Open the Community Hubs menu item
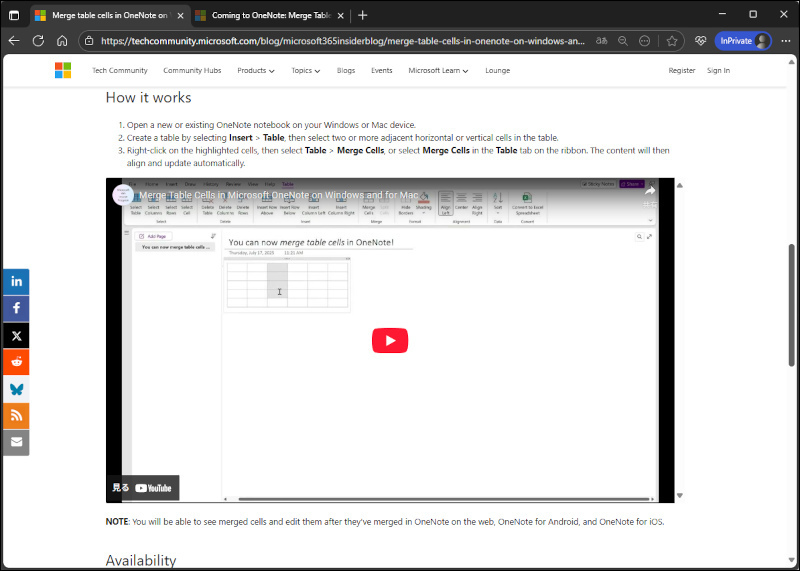Image resolution: width=800 pixels, height=571 pixels. point(190,71)
